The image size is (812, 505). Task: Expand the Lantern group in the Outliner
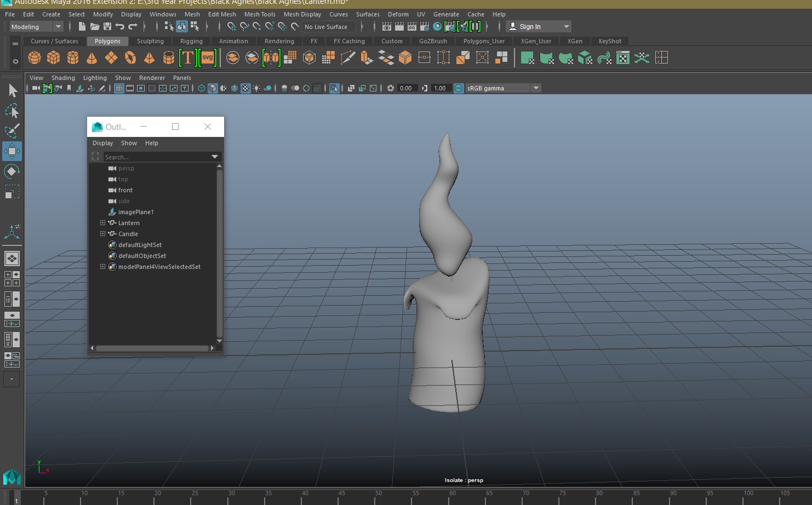(x=102, y=223)
